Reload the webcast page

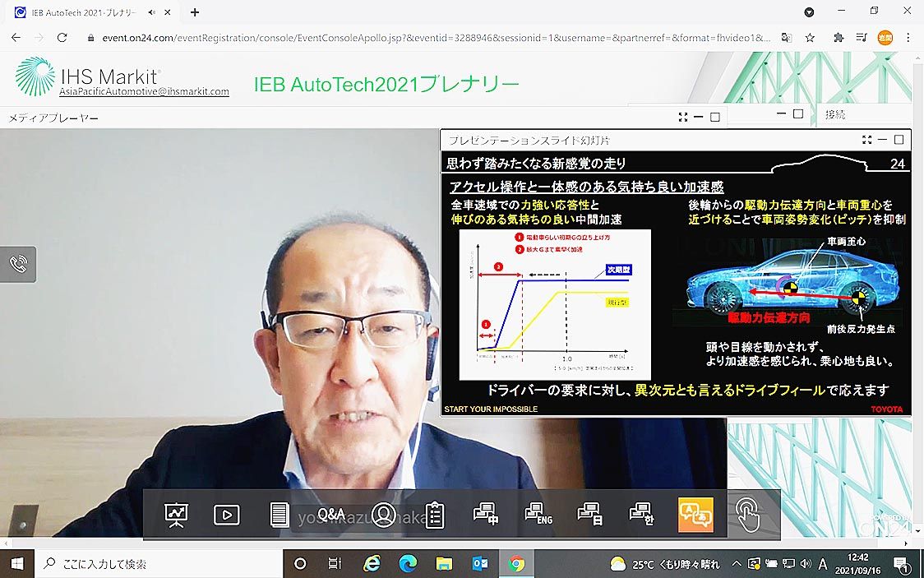pos(62,38)
